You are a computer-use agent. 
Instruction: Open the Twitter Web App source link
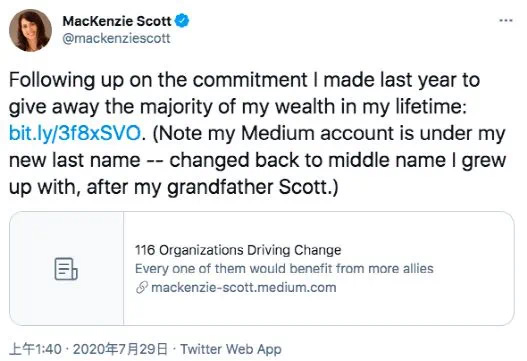231,349
